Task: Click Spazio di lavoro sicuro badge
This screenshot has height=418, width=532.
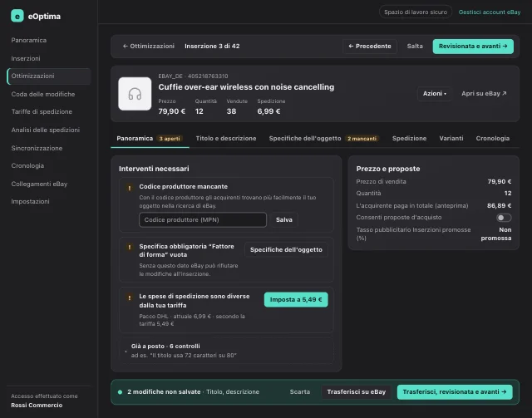Action: [416, 12]
